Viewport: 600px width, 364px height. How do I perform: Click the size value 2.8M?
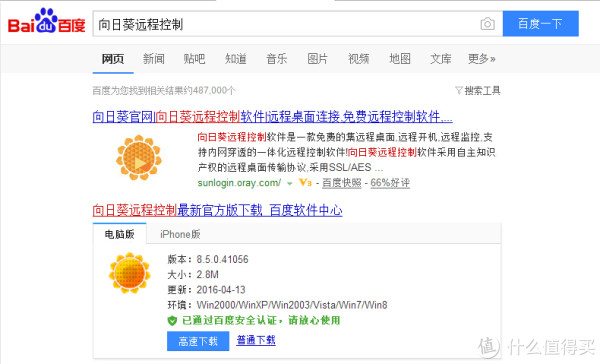click(207, 275)
